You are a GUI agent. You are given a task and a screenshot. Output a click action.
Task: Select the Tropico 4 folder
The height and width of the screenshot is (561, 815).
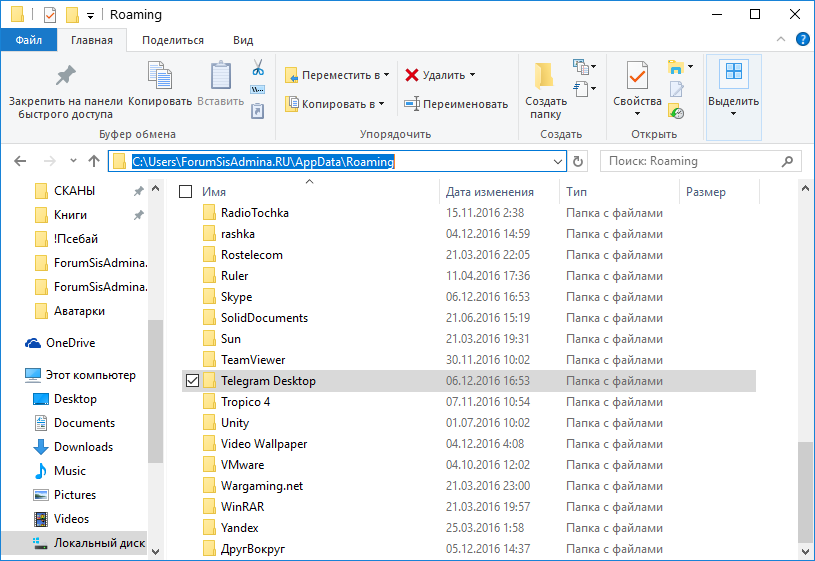[469, 402]
